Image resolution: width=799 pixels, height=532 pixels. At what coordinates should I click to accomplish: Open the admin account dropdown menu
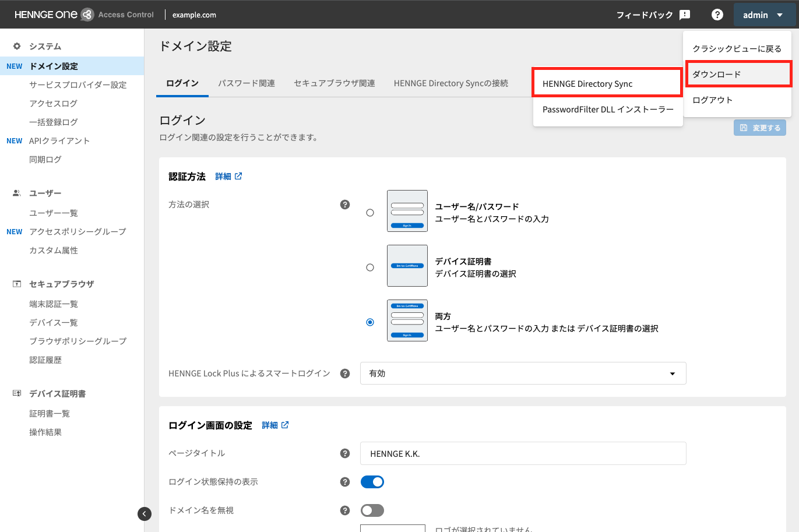(763, 15)
